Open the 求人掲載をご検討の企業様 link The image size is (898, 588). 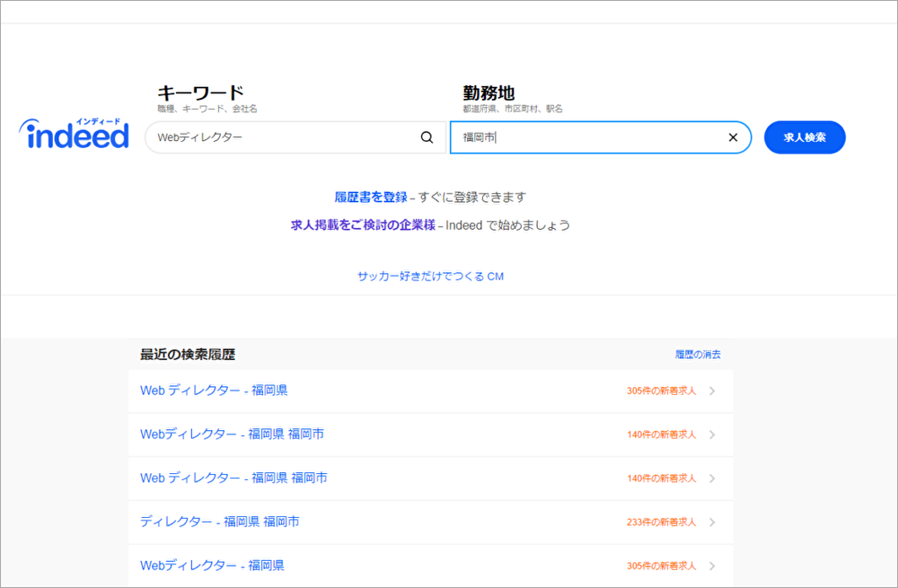click(x=363, y=225)
